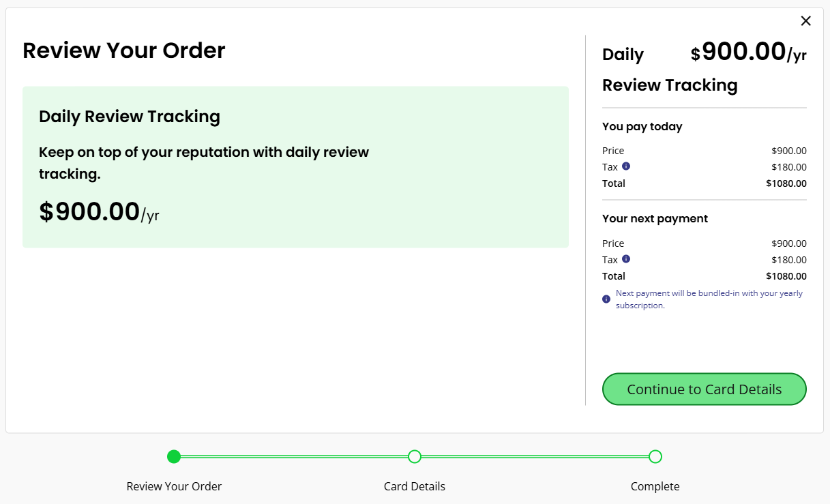The height and width of the screenshot is (504, 830).
Task: Click the Tax info icon under Your next payment
Action: [626, 258]
